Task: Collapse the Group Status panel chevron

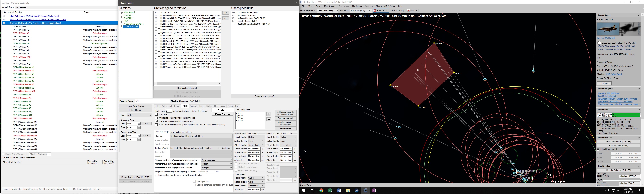Action: pyautogui.click(x=638, y=15)
